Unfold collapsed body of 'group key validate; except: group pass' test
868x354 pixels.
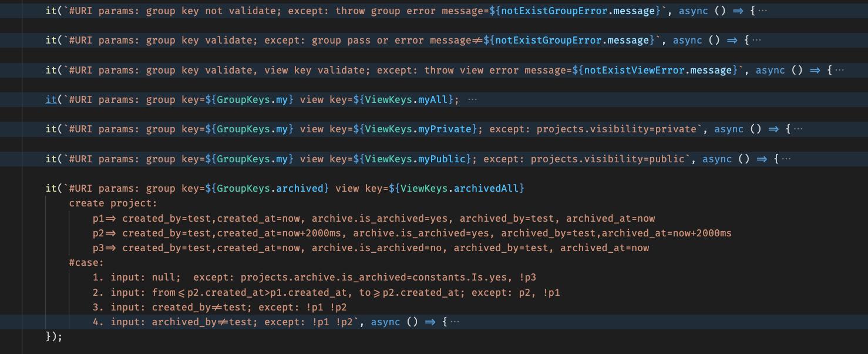(x=757, y=41)
